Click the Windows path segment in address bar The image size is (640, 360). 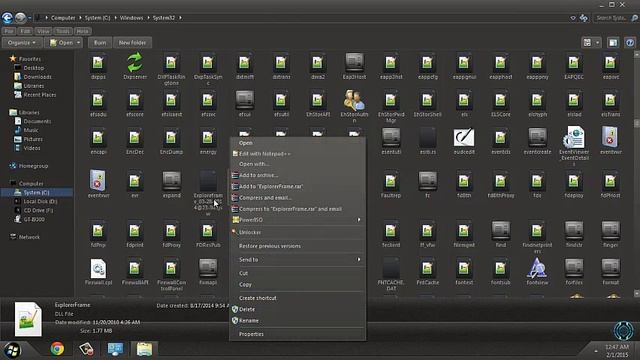pyautogui.click(x=131, y=18)
